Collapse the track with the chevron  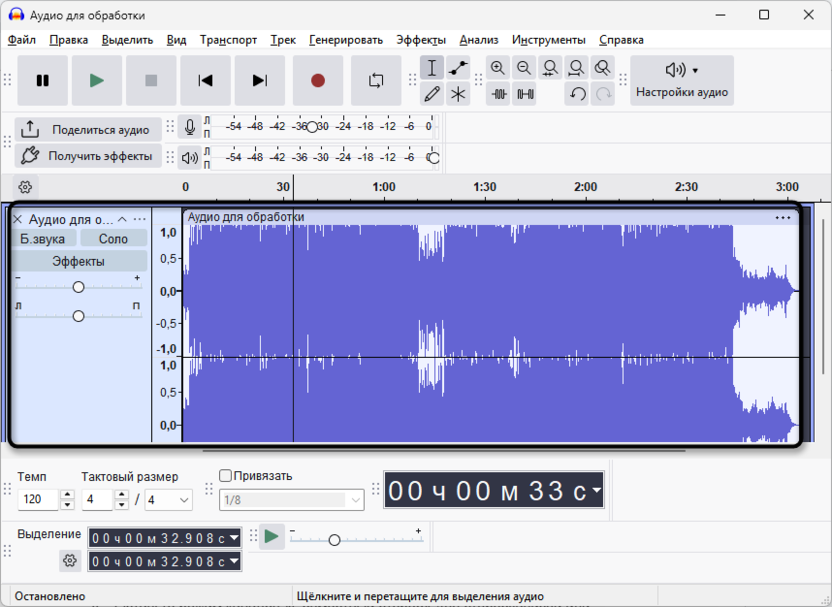click(x=123, y=218)
